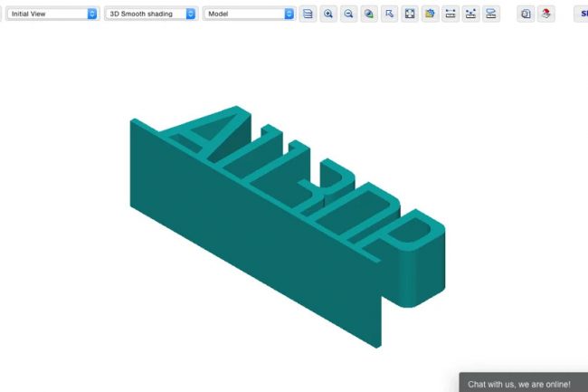Open the 'Chat with us' widget
Viewport: 588px width, 392px height.
pos(521,384)
